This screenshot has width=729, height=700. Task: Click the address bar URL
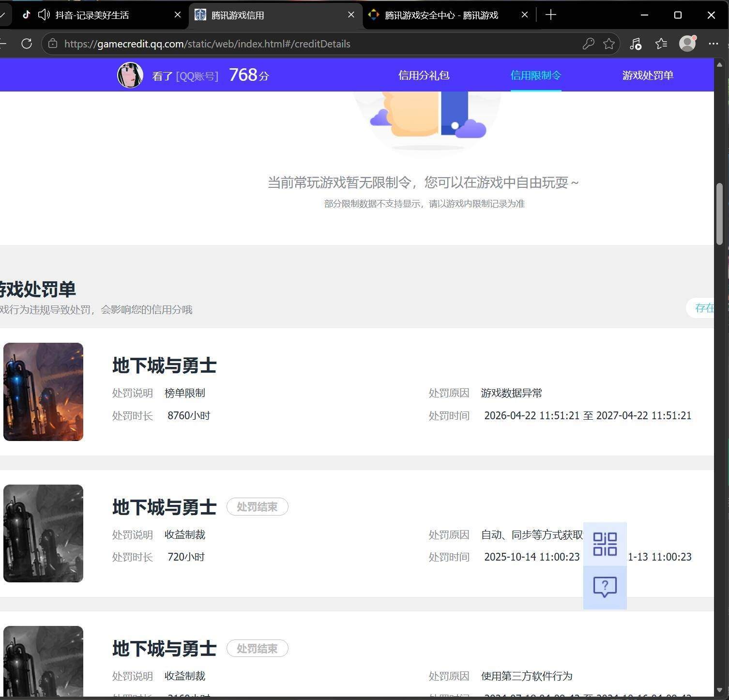207,44
